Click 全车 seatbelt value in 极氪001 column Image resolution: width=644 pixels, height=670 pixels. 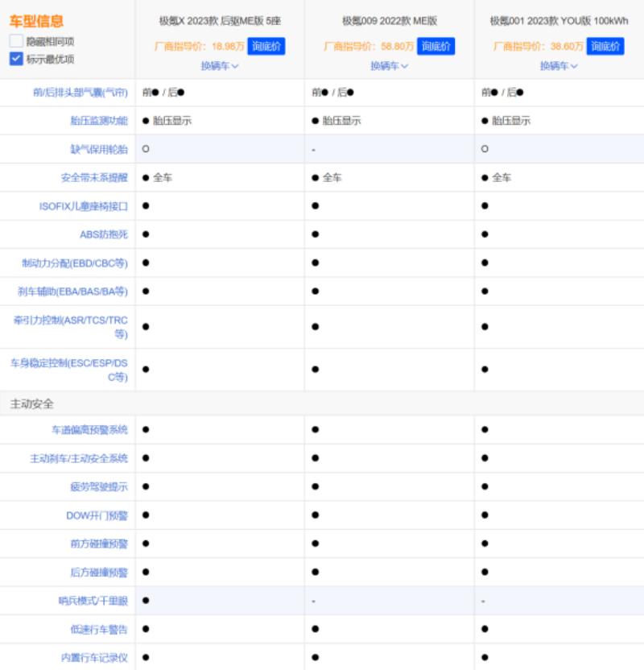pyautogui.click(x=502, y=178)
